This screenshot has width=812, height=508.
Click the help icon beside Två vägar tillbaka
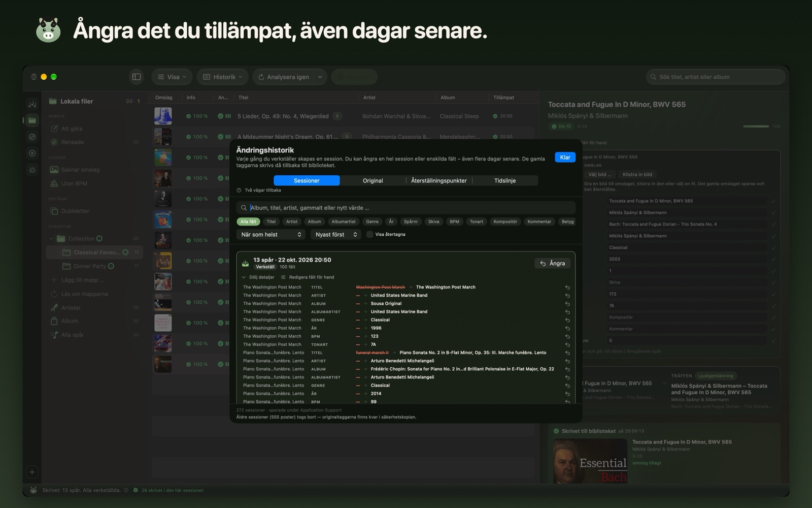click(239, 190)
